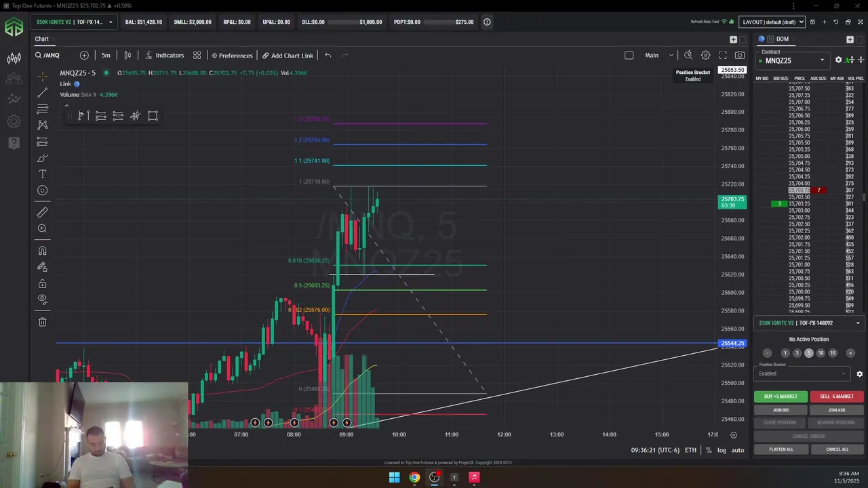Toggle stay-in-drawing-mode pencil lock
Image resolution: width=868 pixels, height=488 pixels.
[42, 267]
